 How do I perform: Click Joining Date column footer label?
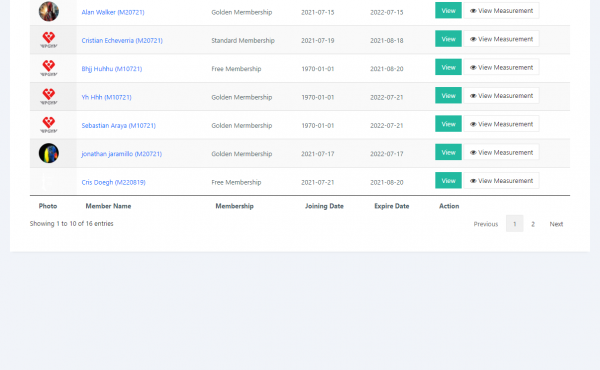(x=324, y=206)
